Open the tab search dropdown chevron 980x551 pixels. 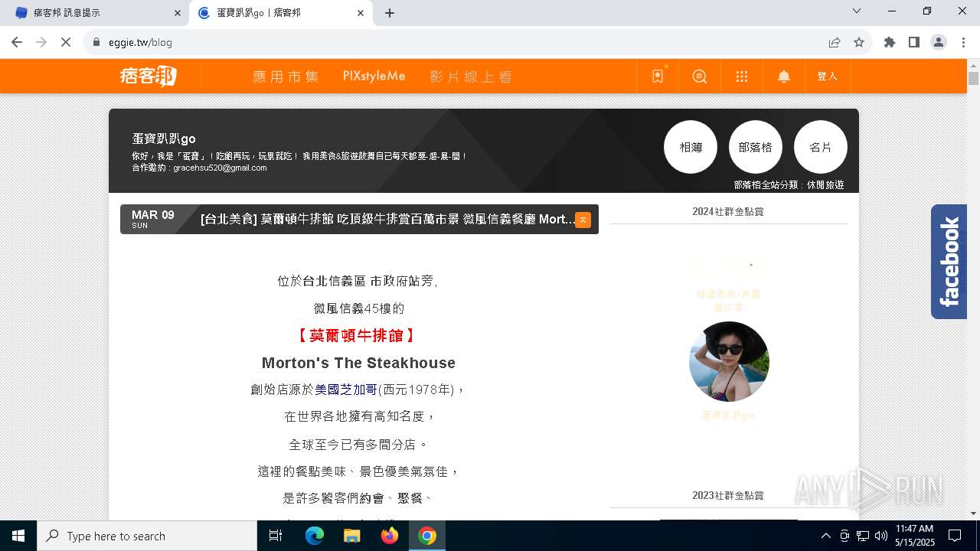(857, 11)
